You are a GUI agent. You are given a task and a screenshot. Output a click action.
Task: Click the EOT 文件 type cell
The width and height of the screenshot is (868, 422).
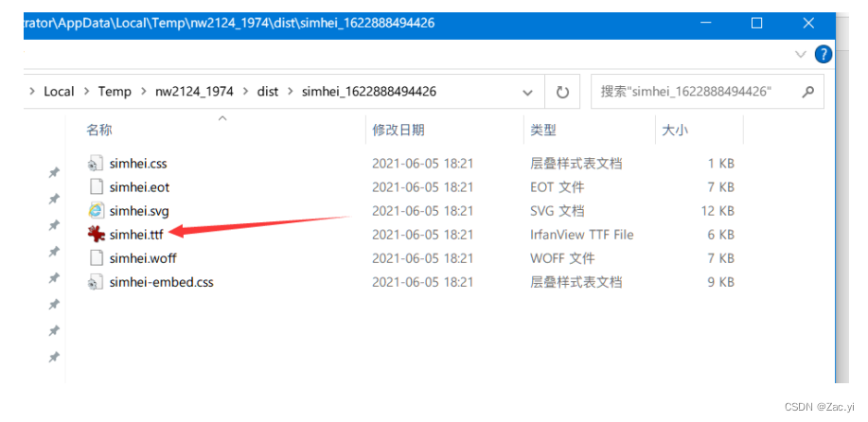[557, 187]
